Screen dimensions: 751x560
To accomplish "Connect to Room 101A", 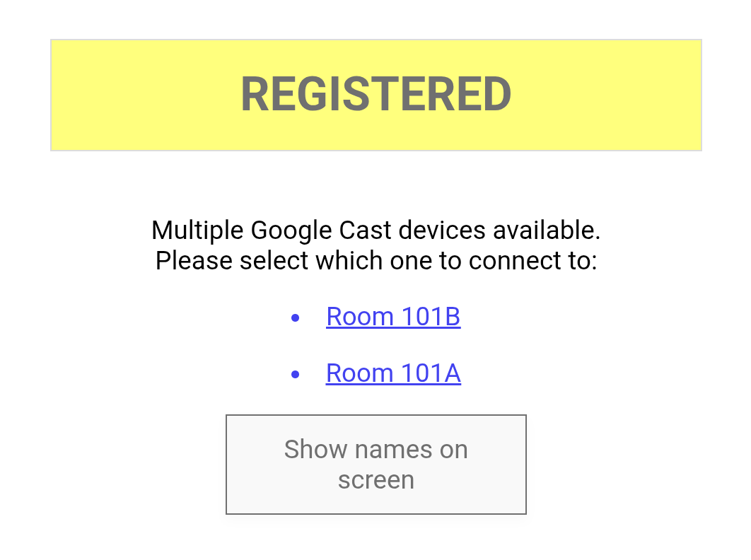I will click(393, 373).
